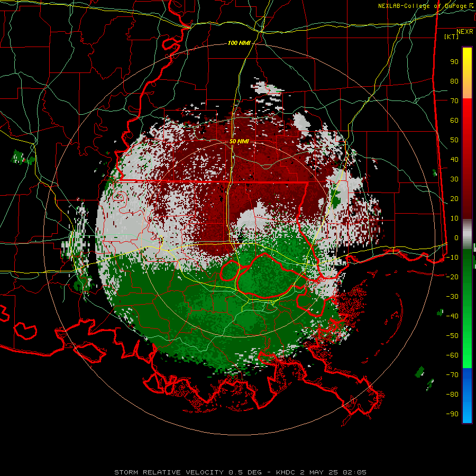
Task: Click the -40 value on the velocity scale
Action: (452, 316)
